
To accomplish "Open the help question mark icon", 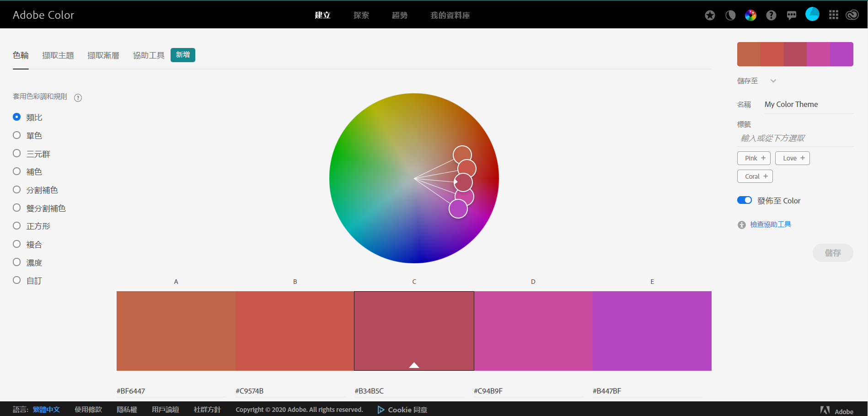I will (771, 15).
